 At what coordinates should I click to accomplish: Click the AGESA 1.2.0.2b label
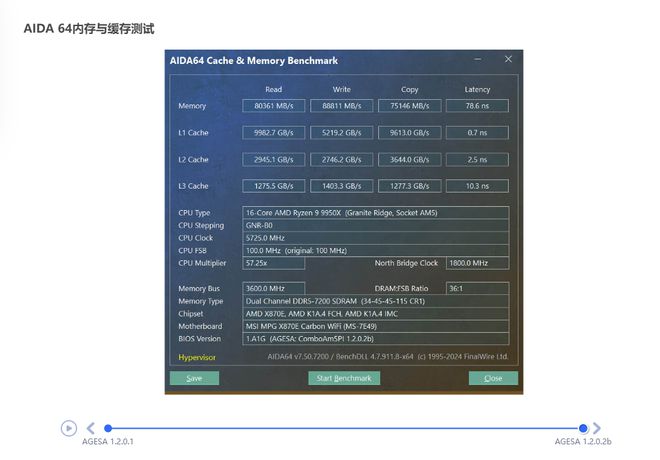(x=583, y=441)
